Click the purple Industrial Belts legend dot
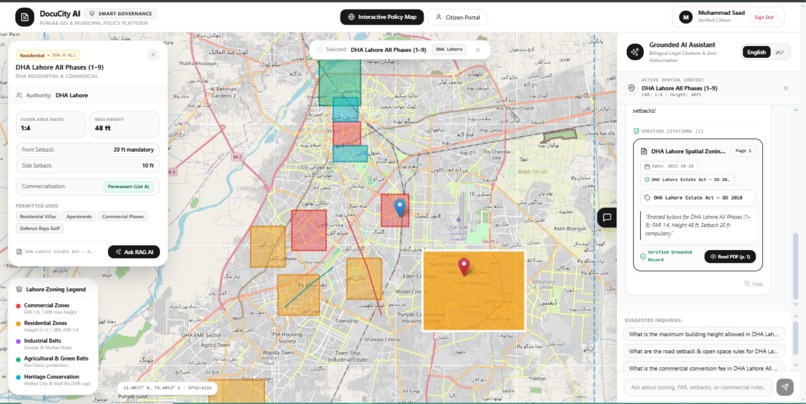806x404 pixels. coord(19,341)
